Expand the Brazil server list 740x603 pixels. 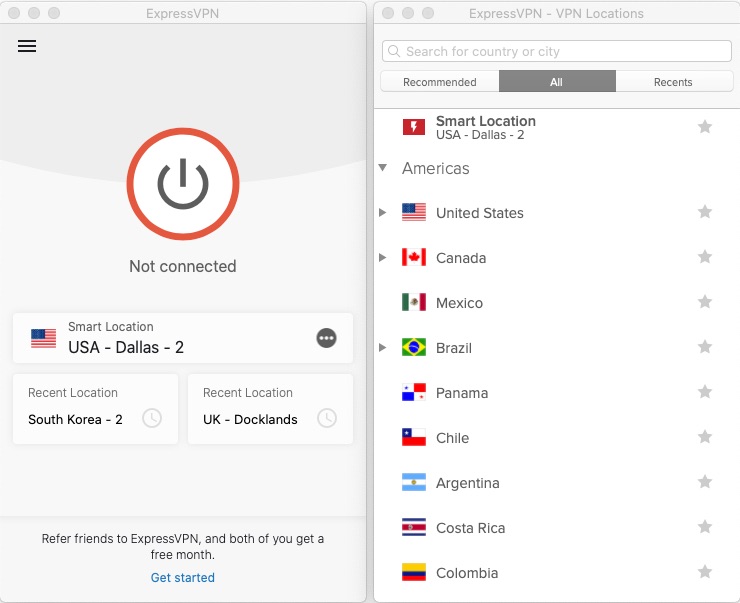(383, 347)
